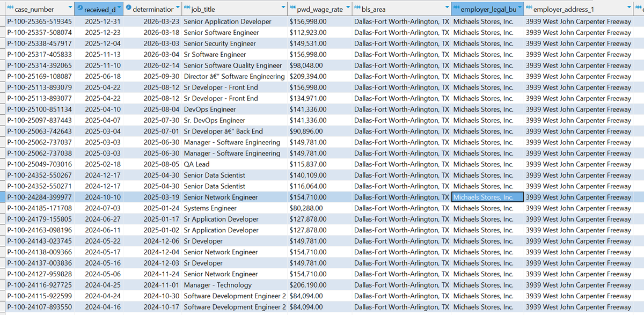Click the bls_area cell in row P-100-25365-519345
Screen dimensions: 644x315
(402, 21)
